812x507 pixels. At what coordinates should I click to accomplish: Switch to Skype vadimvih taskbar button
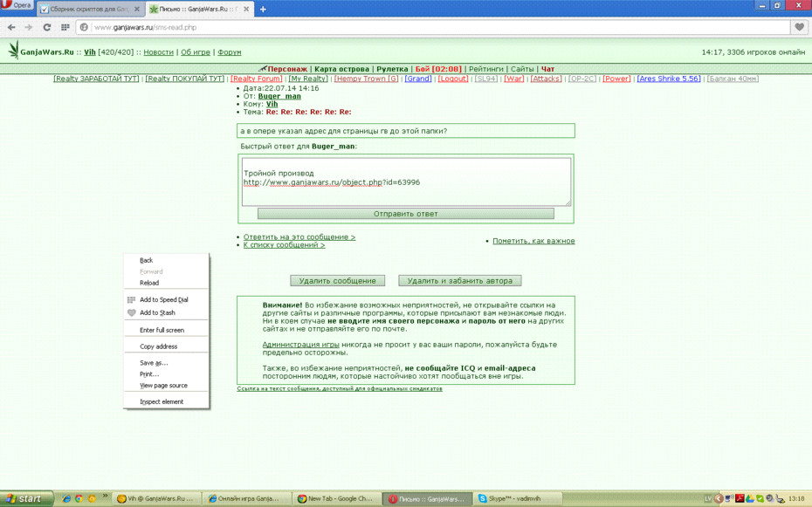coord(518,499)
